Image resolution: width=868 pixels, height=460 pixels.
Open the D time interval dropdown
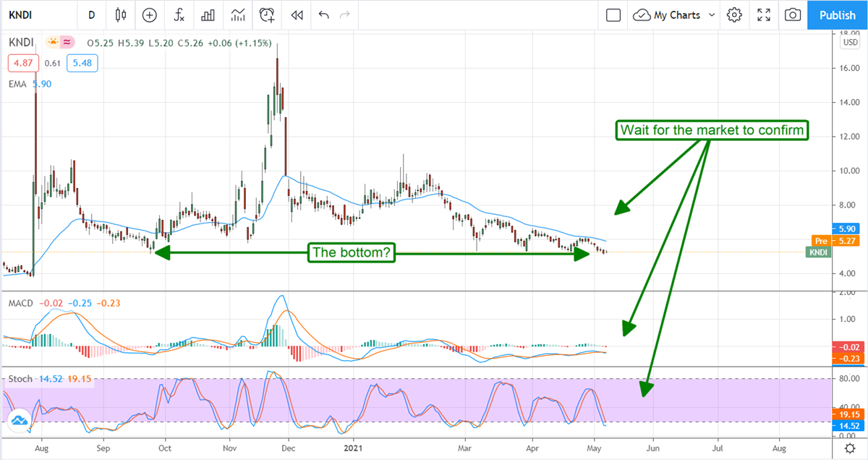pyautogui.click(x=91, y=15)
